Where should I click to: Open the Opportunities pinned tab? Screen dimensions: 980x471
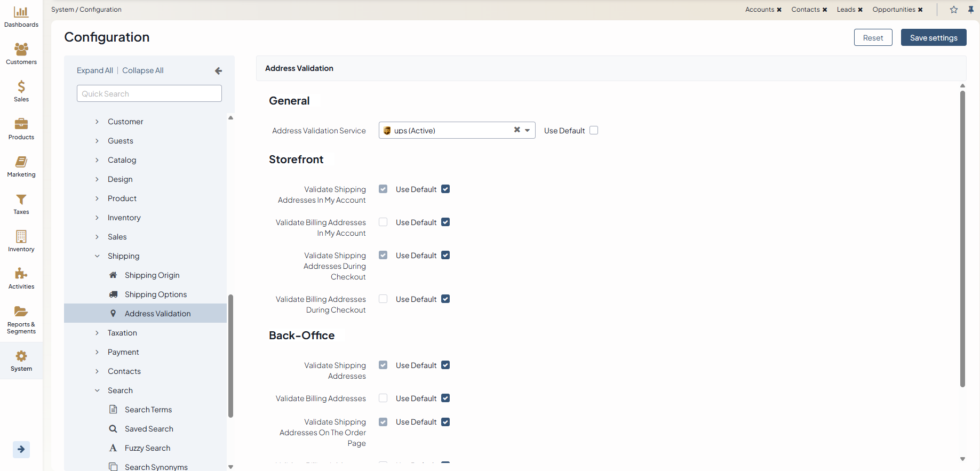coord(894,10)
